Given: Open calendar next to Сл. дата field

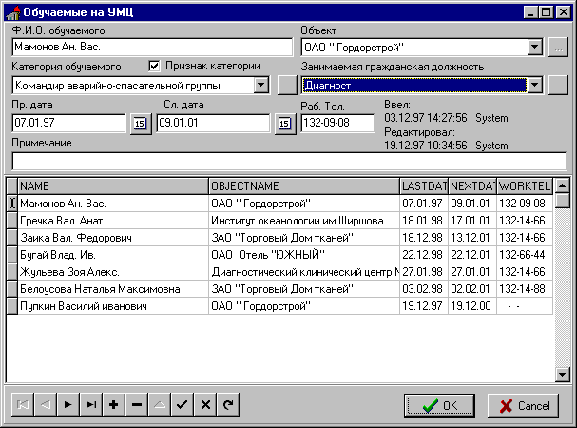Looking at the screenshot, I should pyautogui.click(x=285, y=124).
